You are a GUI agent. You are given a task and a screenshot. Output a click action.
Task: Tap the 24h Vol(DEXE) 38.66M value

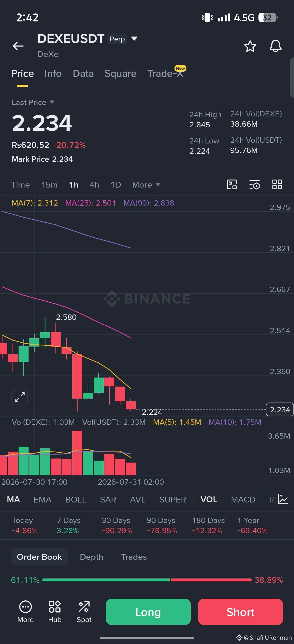pyautogui.click(x=244, y=124)
